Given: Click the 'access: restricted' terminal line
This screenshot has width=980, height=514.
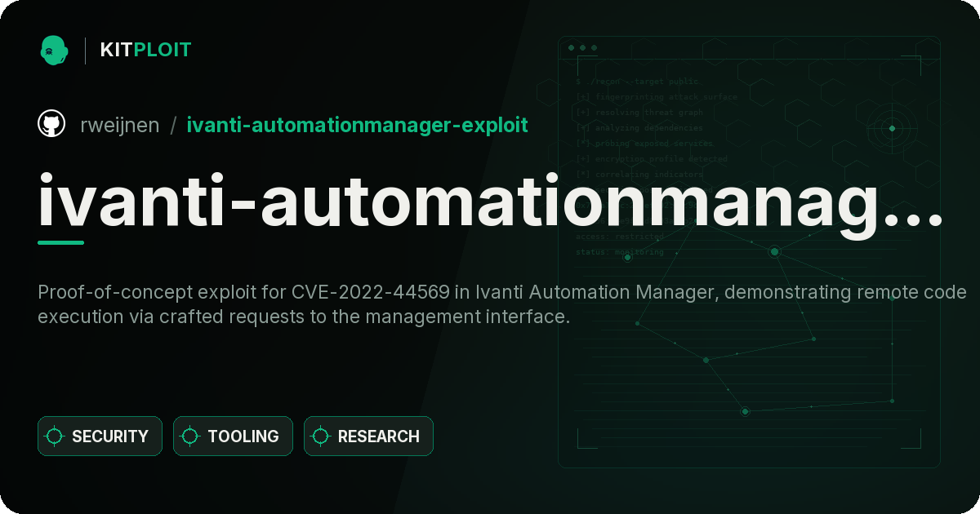Looking at the screenshot, I should pyautogui.click(x=620, y=237).
